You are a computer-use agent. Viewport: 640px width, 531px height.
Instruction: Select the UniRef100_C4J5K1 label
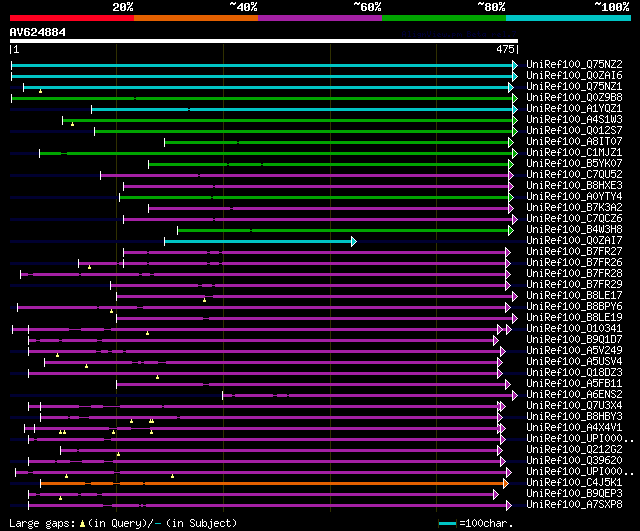tap(574, 483)
